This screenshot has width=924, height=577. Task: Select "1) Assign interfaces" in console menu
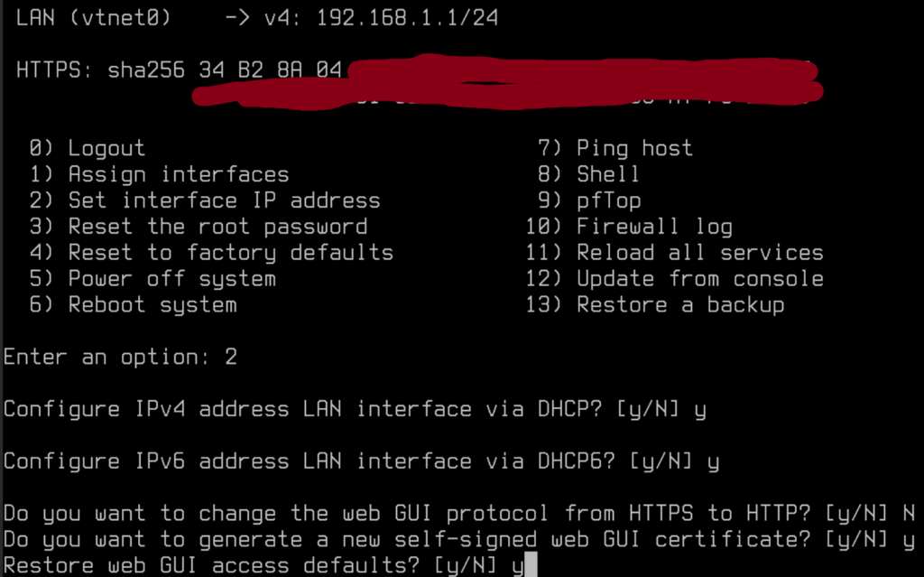pos(160,174)
